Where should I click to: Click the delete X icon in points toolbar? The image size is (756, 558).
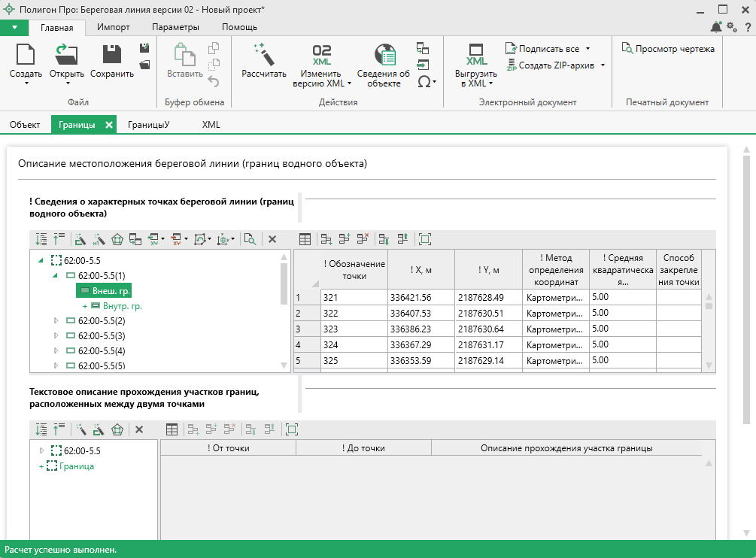[272, 239]
